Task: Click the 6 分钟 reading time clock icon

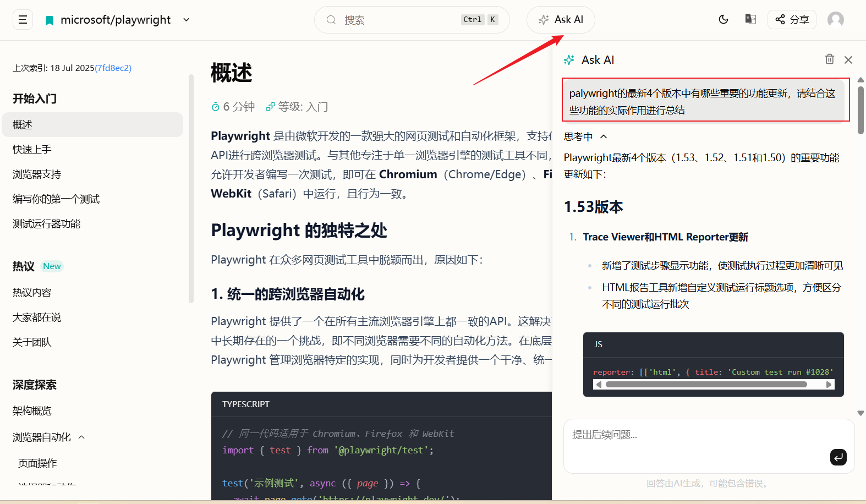Action: (216, 107)
